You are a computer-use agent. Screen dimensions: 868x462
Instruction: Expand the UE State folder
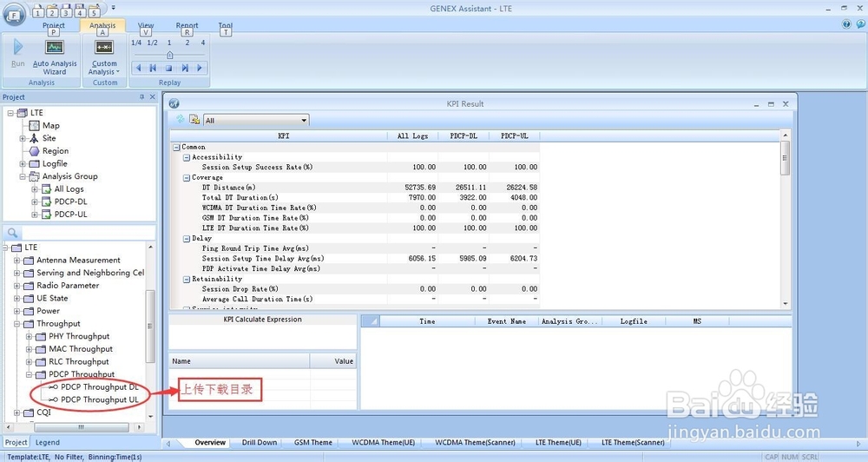[x=16, y=299]
